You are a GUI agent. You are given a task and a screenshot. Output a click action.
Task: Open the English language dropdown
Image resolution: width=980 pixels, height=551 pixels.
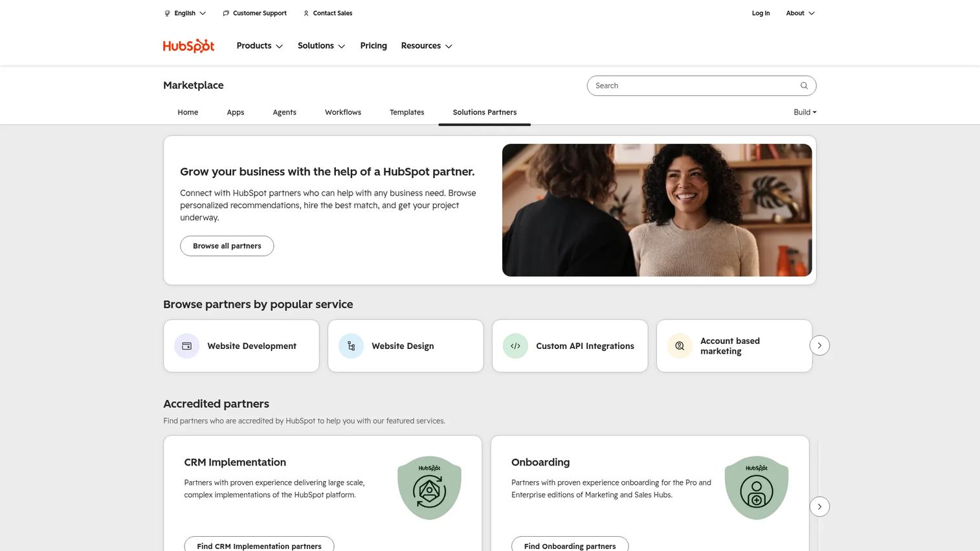(185, 13)
